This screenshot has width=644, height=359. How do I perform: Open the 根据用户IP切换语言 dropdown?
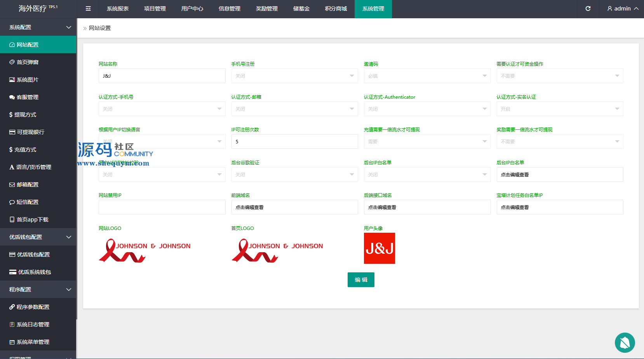[x=162, y=141]
